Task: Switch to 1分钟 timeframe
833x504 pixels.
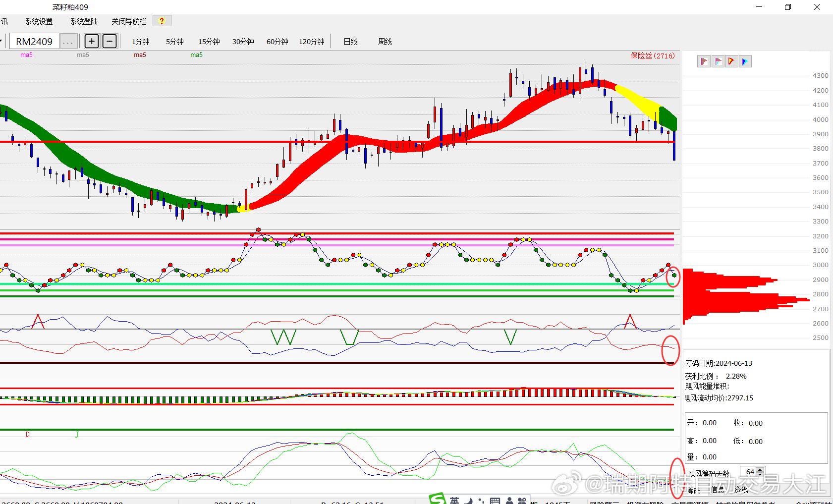Action: pyautogui.click(x=141, y=42)
